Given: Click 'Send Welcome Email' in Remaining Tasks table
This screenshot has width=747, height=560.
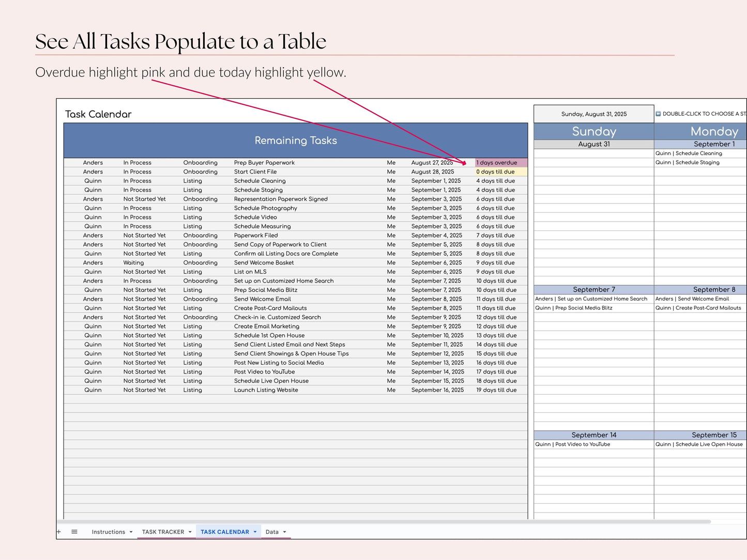Looking at the screenshot, I should 263,299.
